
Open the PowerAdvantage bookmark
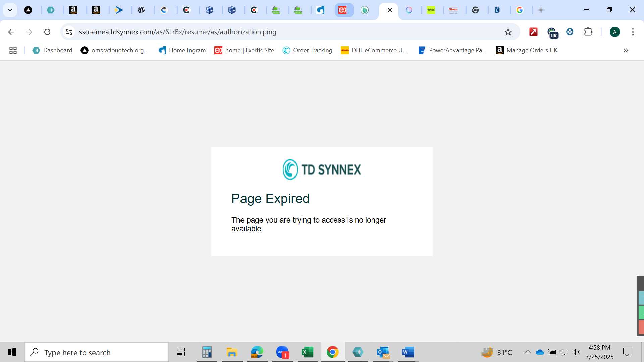tap(452, 50)
